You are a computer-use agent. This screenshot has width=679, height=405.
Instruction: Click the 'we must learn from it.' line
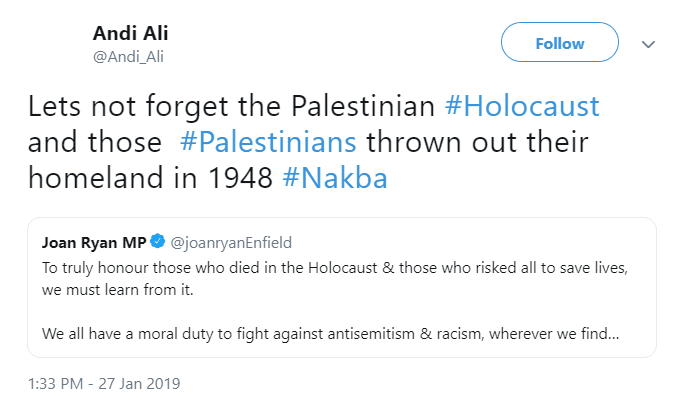pos(117,290)
